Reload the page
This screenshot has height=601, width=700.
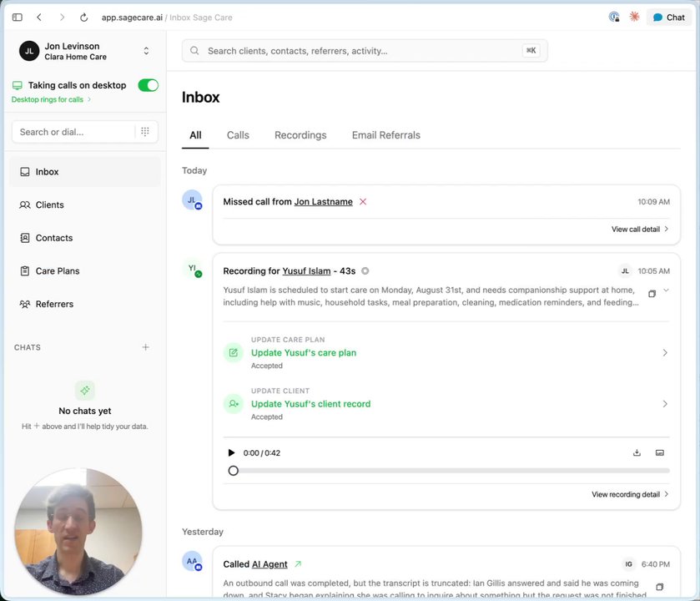coord(83,18)
